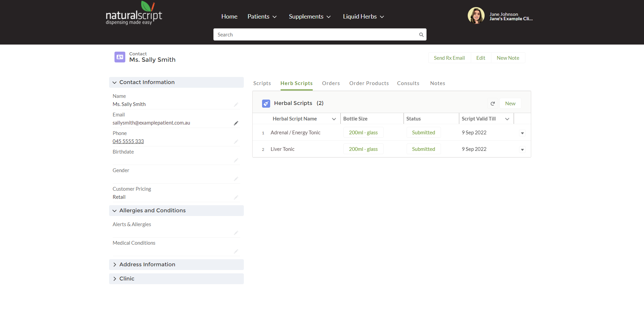Edit the Alerts & Allergies pencil icon
Image resolution: width=644 pixels, height=324 pixels.
[236, 233]
